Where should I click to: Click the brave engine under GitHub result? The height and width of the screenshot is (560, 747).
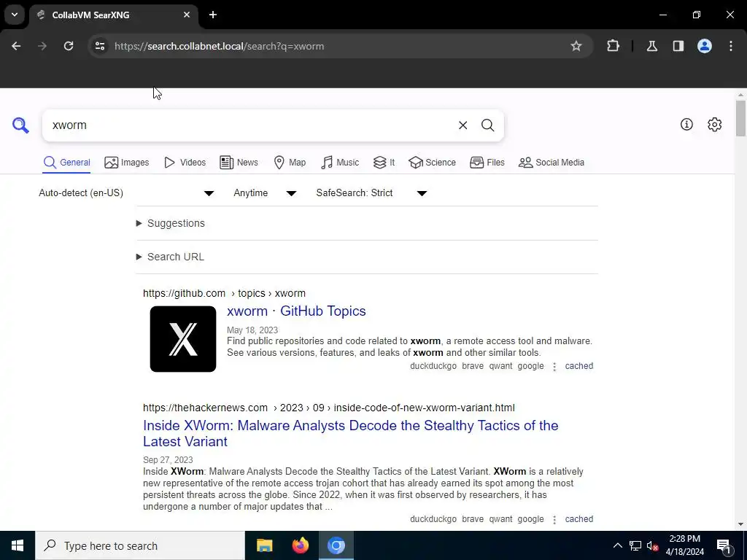(x=473, y=366)
